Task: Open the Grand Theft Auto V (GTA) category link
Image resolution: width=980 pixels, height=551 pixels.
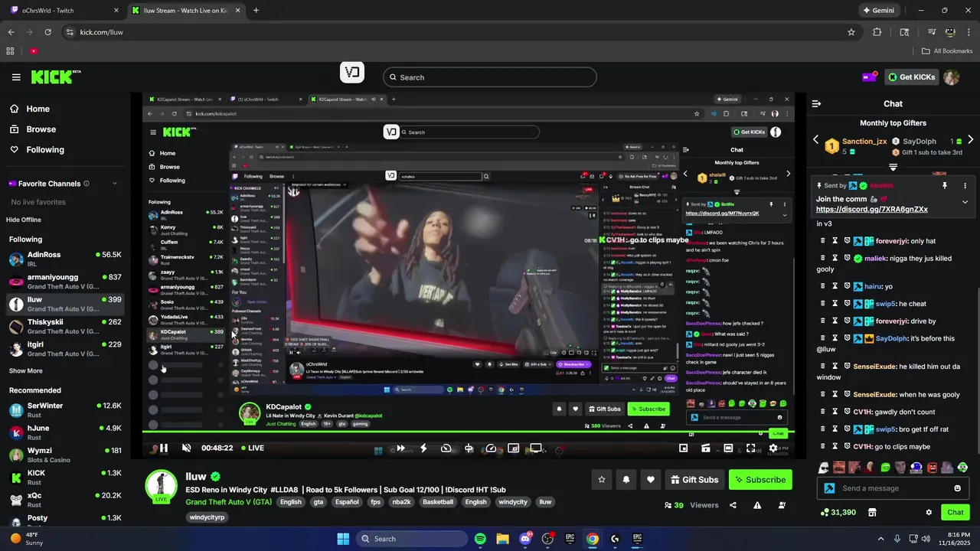Action: click(229, 502)
